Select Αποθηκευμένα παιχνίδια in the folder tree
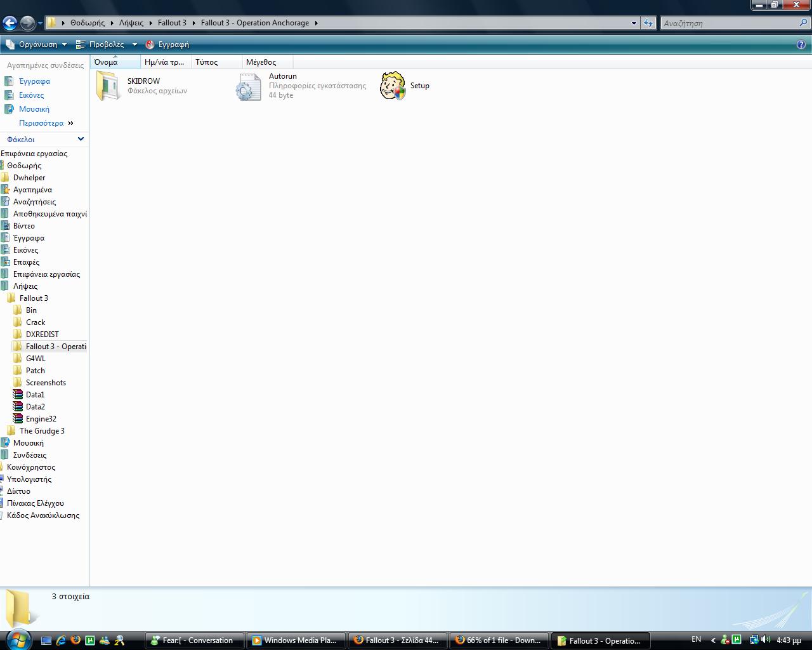 tap(50, 214)
